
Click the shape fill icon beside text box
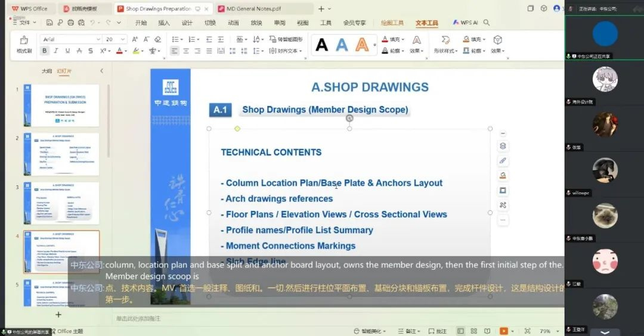click(x=503, y=176)
